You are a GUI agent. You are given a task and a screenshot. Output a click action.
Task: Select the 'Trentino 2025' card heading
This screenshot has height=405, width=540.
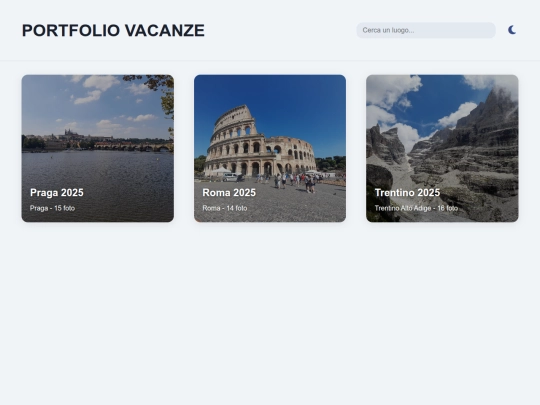pos(407,193)
